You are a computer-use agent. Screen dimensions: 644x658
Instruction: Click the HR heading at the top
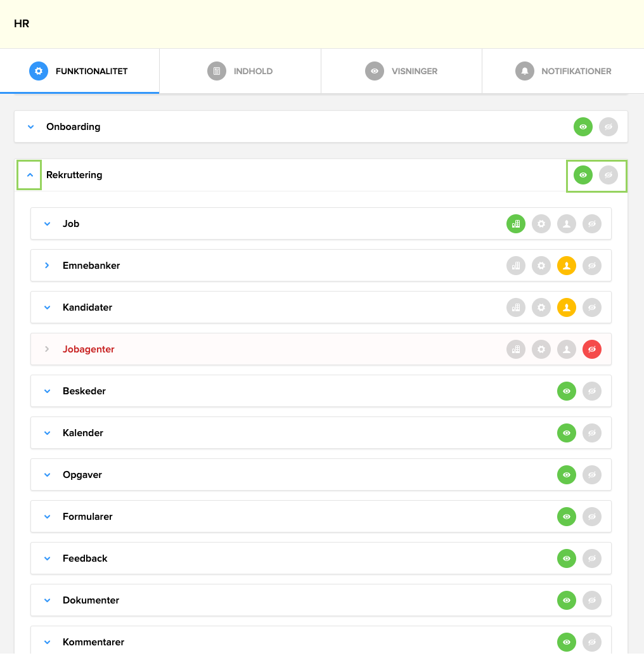[22, 23]
